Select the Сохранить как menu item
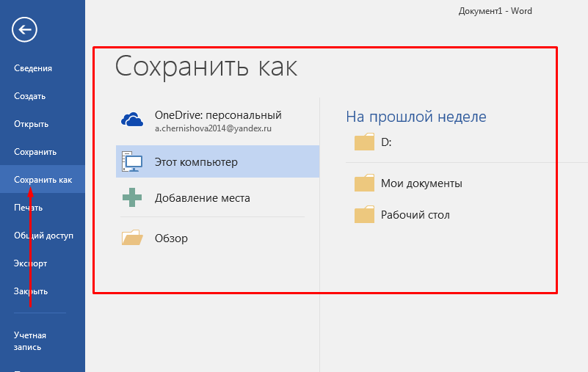 [43, 180]
